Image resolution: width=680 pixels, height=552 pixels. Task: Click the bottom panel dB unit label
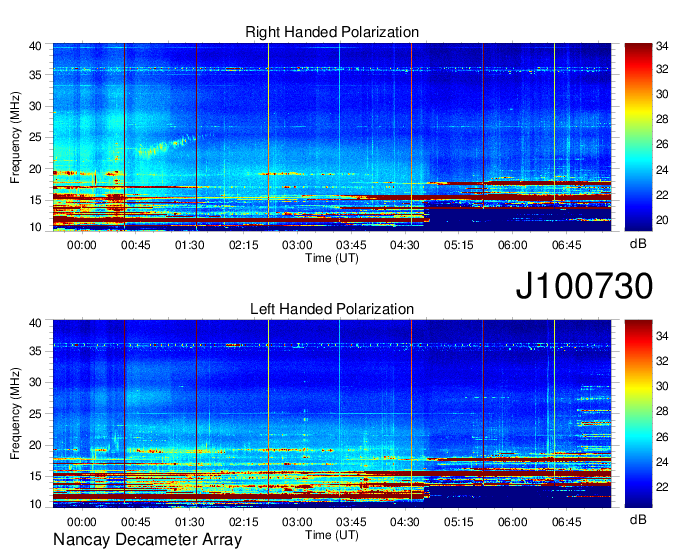[638, 519]
